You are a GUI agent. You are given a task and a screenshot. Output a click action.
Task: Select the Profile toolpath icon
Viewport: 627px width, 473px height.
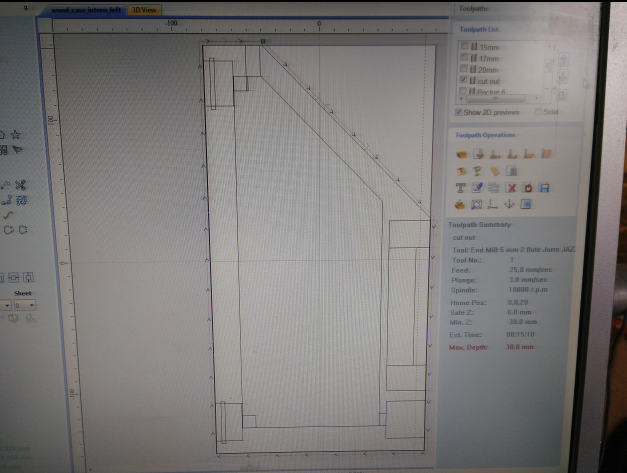click(495, 154)
